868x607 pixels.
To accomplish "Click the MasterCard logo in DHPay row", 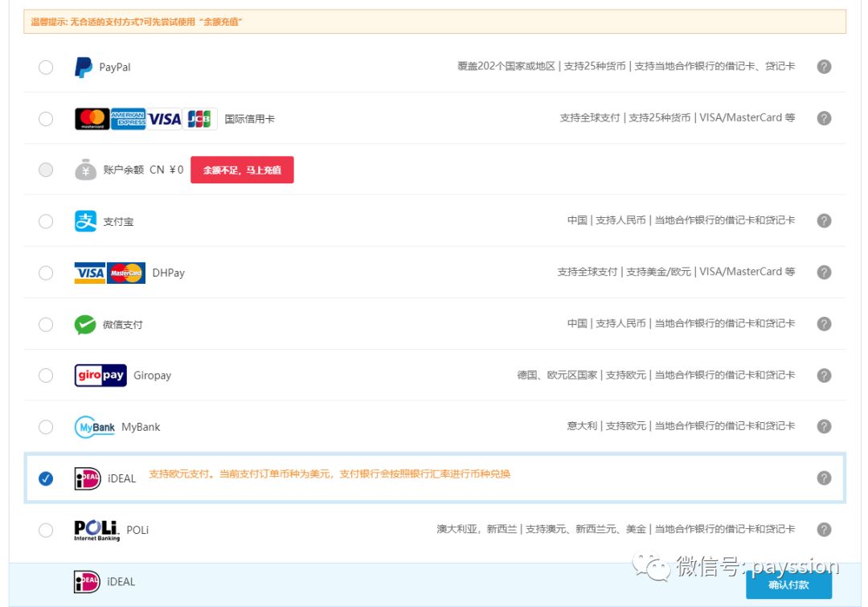I will [126, 273].
